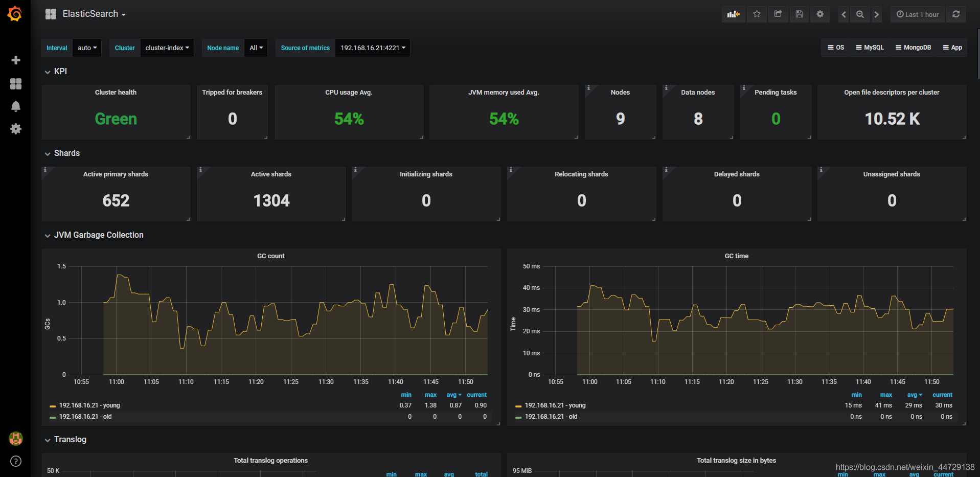This screenshot has height=477, width=980.
Task: Toggle 192.168.16.21 - old series in GC time
Action: [x=551, y=417]
